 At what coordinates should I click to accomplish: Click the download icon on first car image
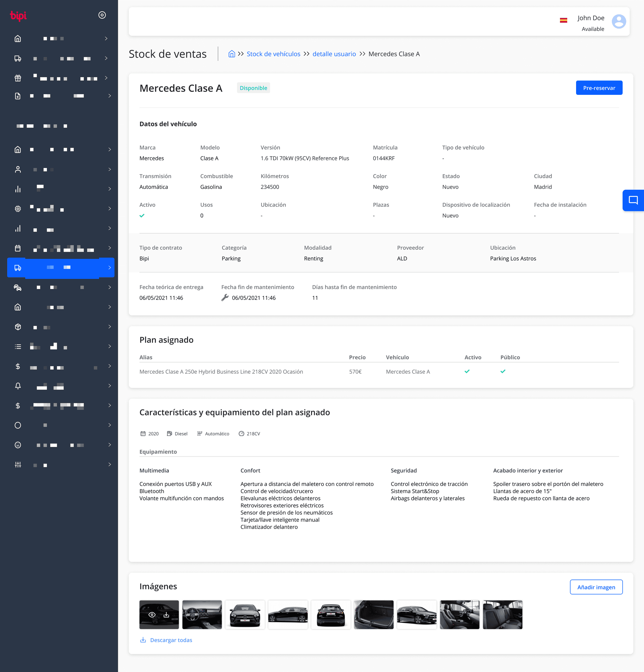pos(166,615)
